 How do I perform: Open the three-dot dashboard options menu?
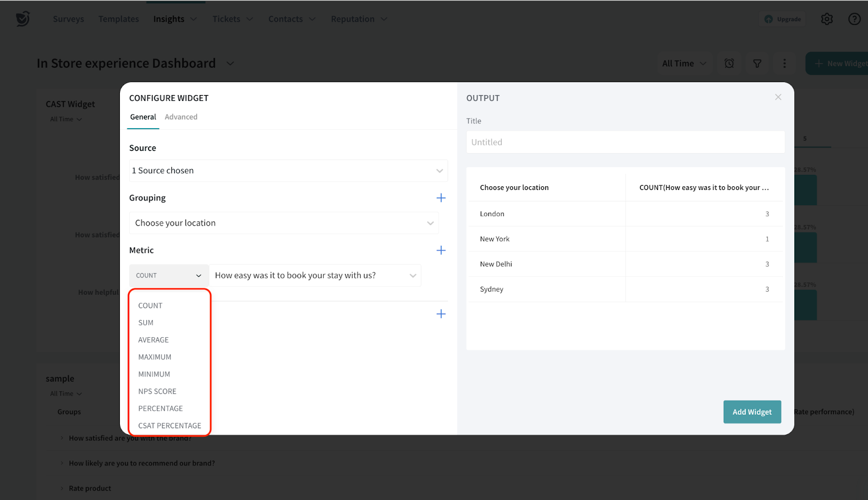pos(784,64)
